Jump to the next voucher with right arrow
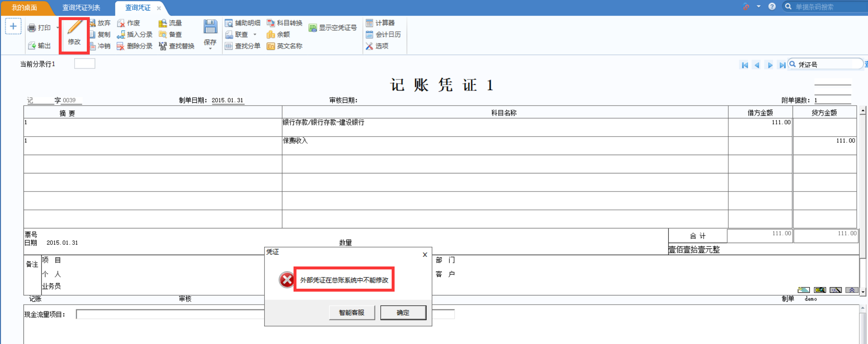 [x=770, y=65]
